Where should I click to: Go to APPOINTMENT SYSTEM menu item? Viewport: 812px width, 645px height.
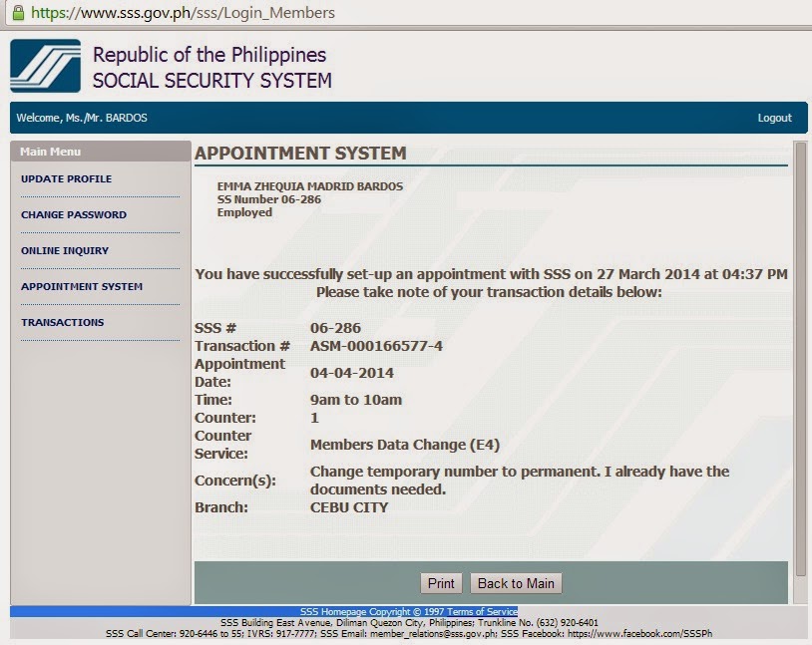82,286
